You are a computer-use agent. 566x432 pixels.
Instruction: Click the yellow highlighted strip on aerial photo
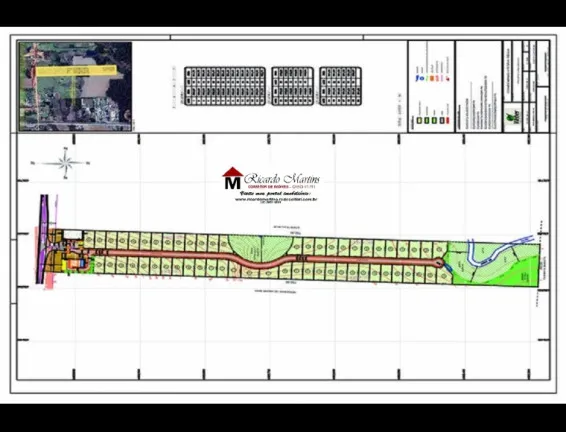coord(76,71)
